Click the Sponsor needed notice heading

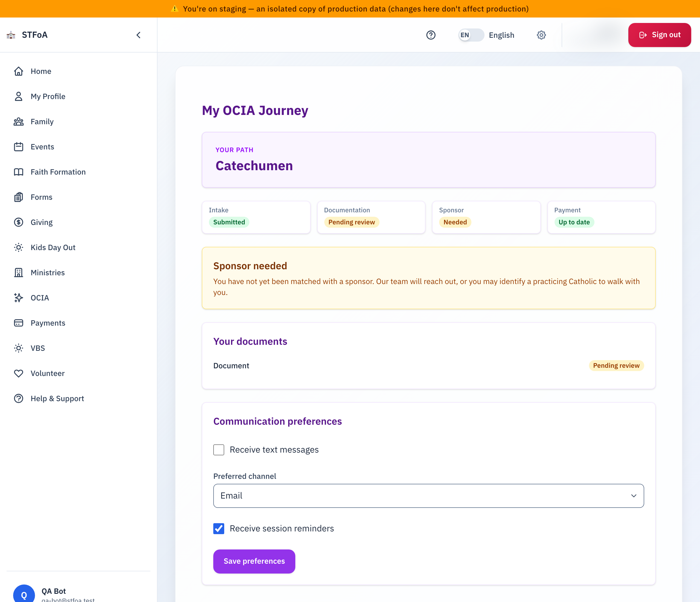tap(250, 266)
